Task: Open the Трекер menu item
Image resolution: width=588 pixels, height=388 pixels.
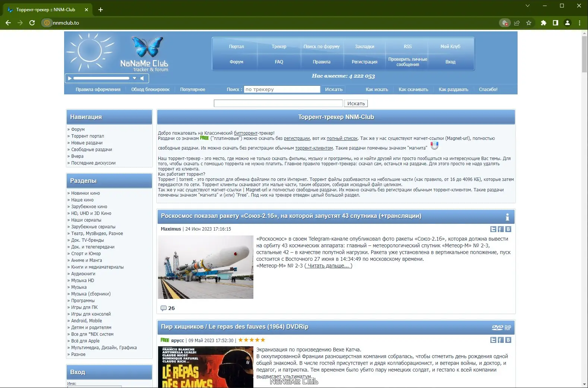Action: point(279,47)
